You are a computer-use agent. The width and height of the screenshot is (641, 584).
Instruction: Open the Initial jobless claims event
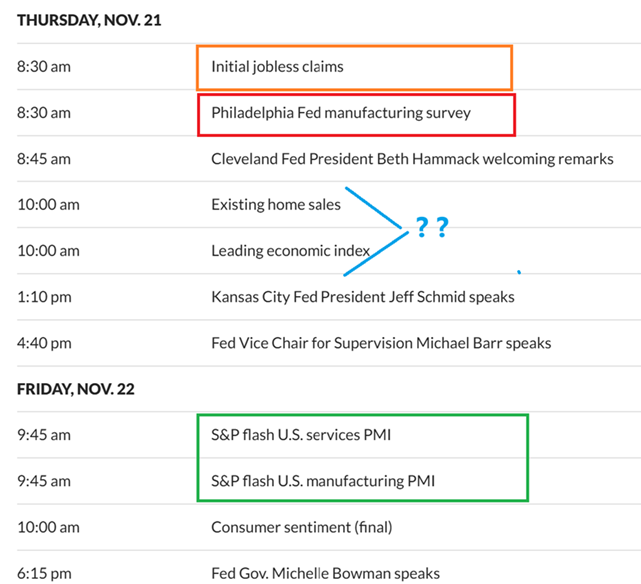[275, 67]
